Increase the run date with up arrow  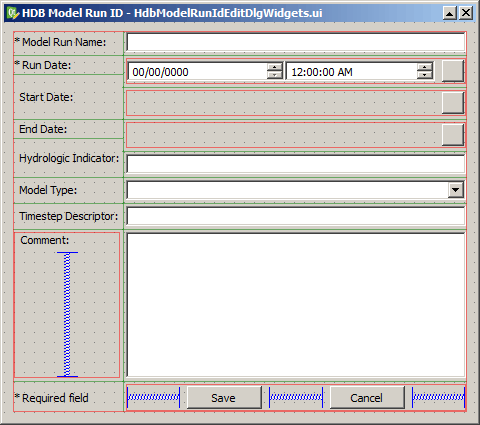(x=275, y=67)
